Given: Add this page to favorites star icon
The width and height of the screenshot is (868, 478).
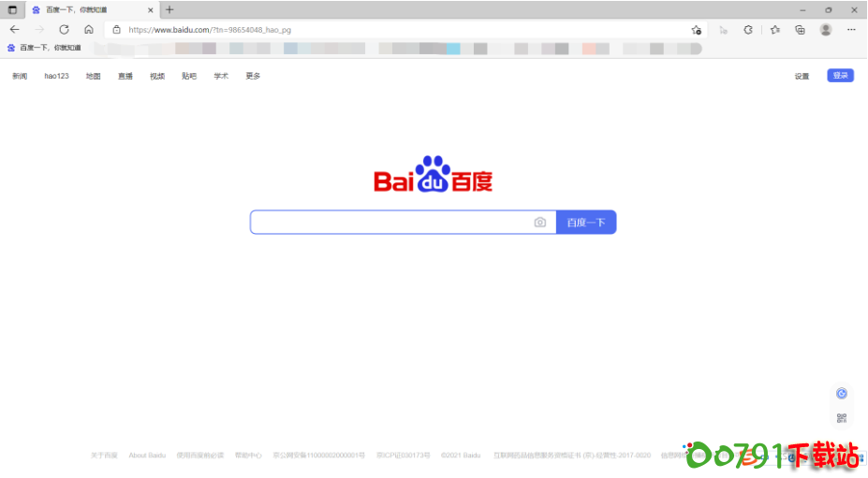Looking at the screenshot, I should 696,30.
